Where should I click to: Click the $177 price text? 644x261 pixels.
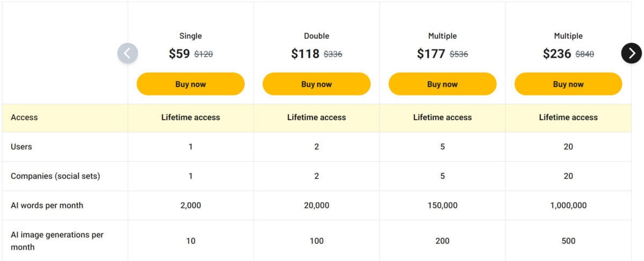point(431,54)
